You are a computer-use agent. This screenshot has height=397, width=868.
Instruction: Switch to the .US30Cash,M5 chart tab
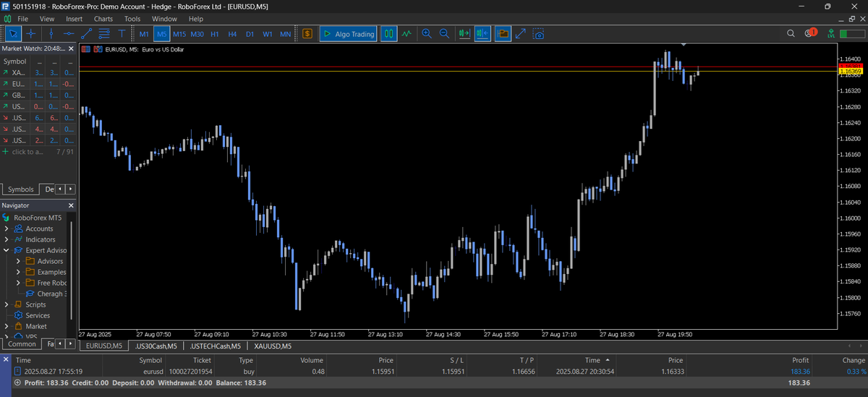coord(156,346)
